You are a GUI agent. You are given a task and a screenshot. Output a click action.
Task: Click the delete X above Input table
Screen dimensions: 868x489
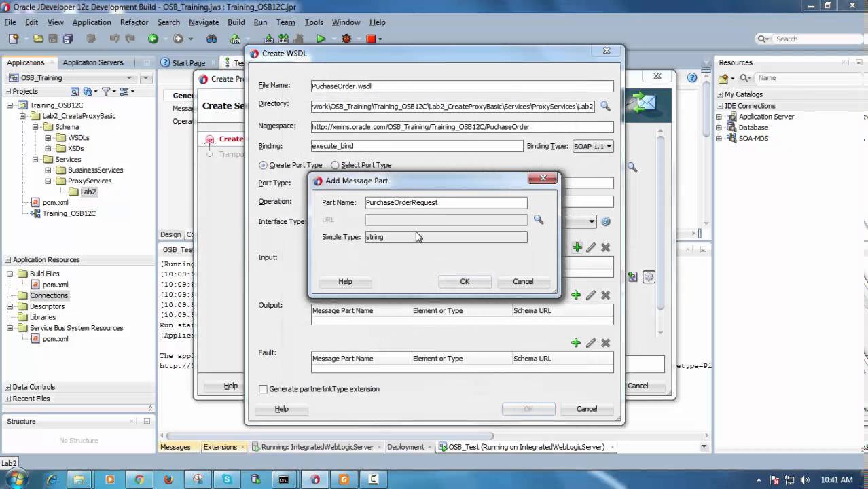pyautogui.click(x=606, y=247)
